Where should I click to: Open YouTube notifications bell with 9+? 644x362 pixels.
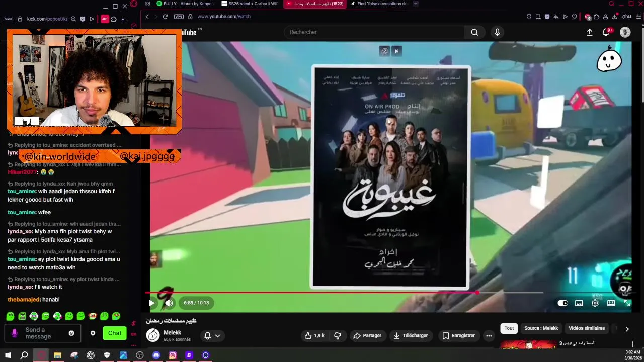coord(607,32)
